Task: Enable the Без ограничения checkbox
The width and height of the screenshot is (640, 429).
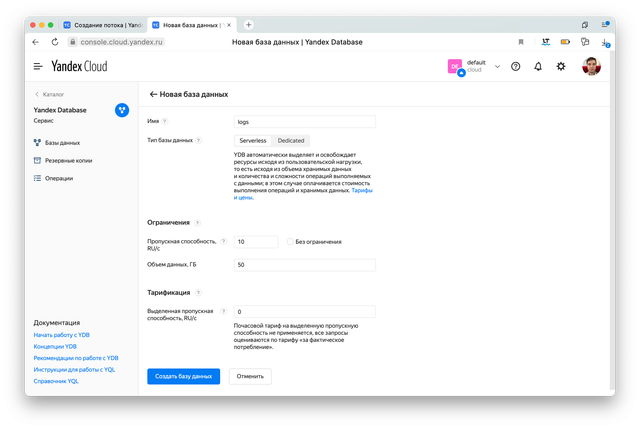Action: (x=289, y=242)
